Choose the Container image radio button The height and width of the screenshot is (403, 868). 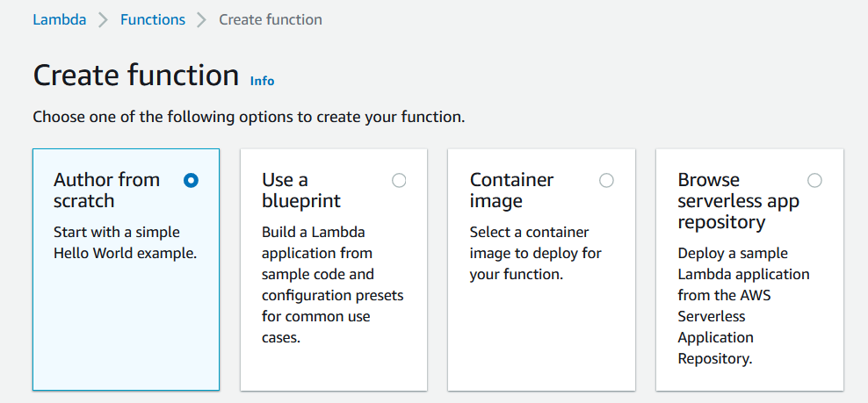606,180
